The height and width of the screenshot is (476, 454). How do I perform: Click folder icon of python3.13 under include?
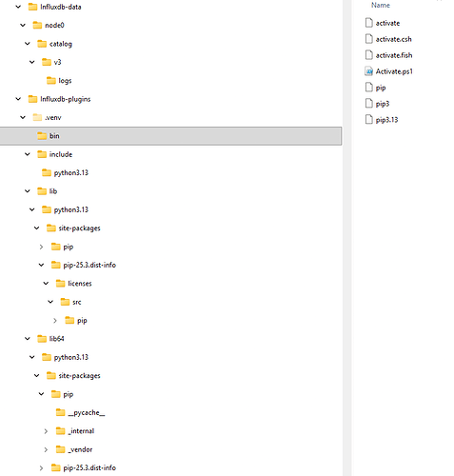pos(47,172)
